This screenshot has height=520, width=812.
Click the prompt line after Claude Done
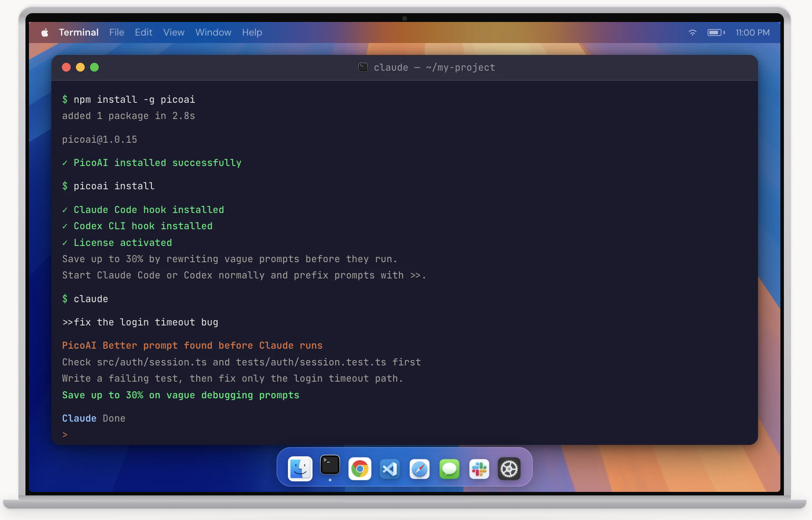click(65, 434)
